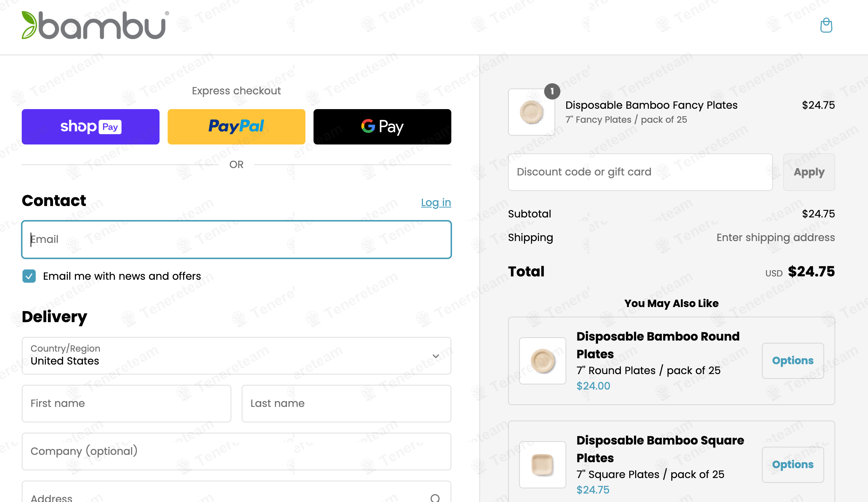Choose PayPal express checkout
Image resolution: width=868 pixels, height=502 pixels.
coord(236,126)
